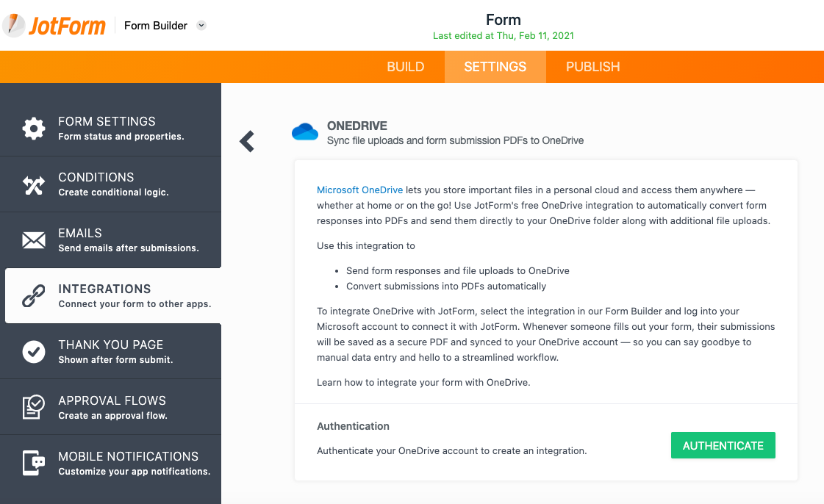Click 'Form status and properties.' subtitle

point(121,137)
